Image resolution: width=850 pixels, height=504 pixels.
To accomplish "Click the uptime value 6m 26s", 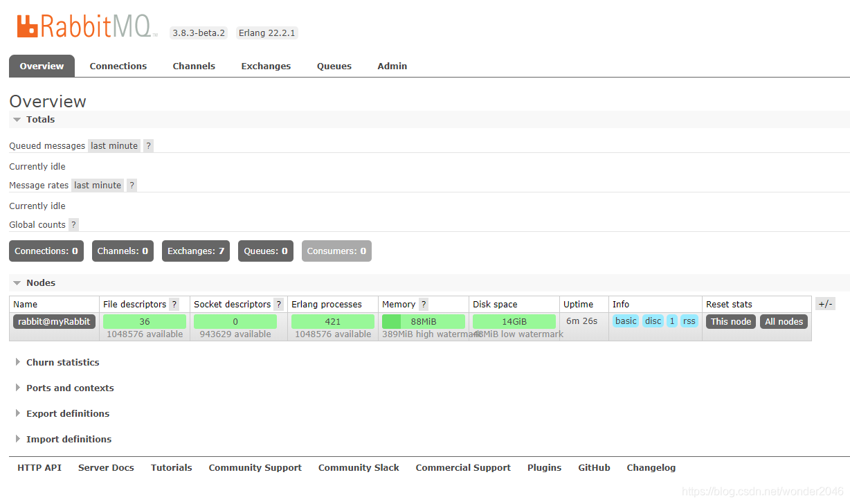I will [x=581, y=321].
